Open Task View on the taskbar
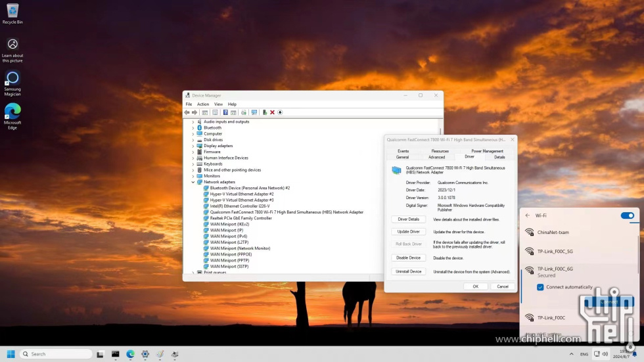Image resolution: width=644 pixels, height=362 pixels. [x=100, y=354]
